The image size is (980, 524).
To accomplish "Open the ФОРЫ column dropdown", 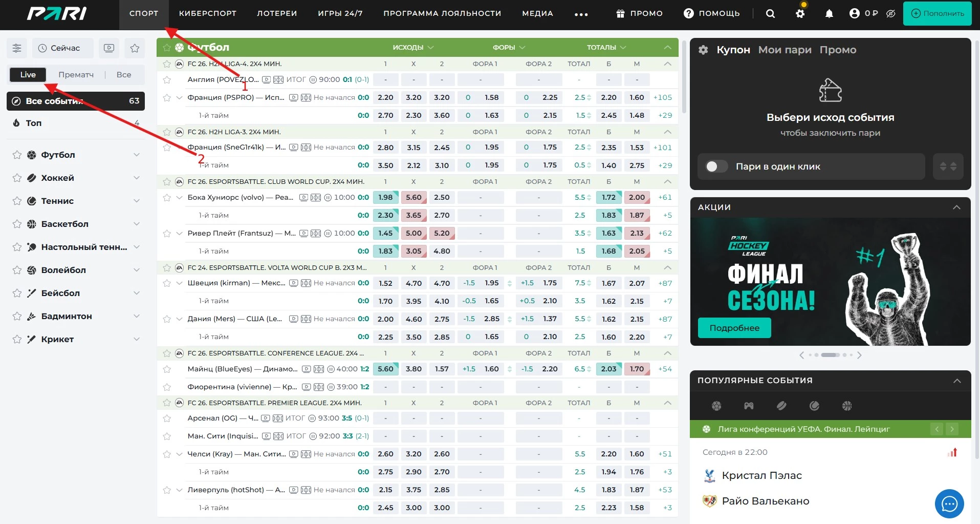I will pos(509,48).
